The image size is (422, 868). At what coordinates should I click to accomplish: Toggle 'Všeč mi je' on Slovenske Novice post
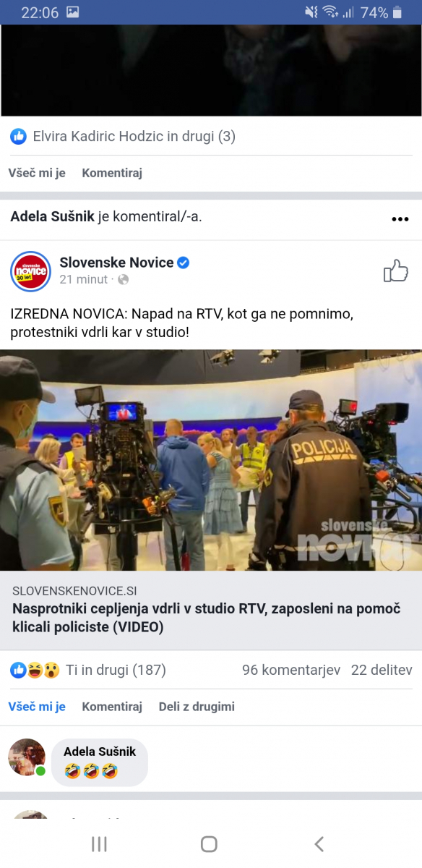coord(37,707)
